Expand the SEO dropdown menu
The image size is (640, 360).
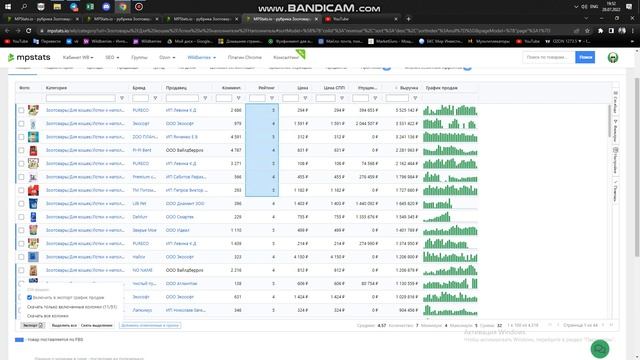[x=112, y=58]
